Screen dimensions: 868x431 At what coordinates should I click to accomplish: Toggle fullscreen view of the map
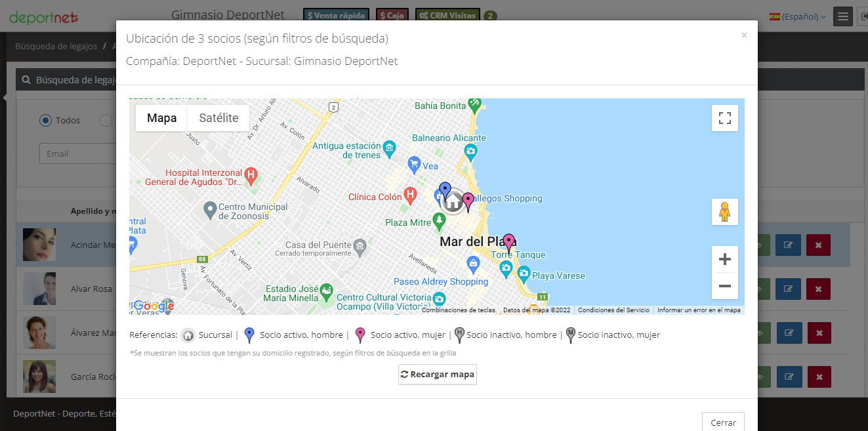(724, 118)
